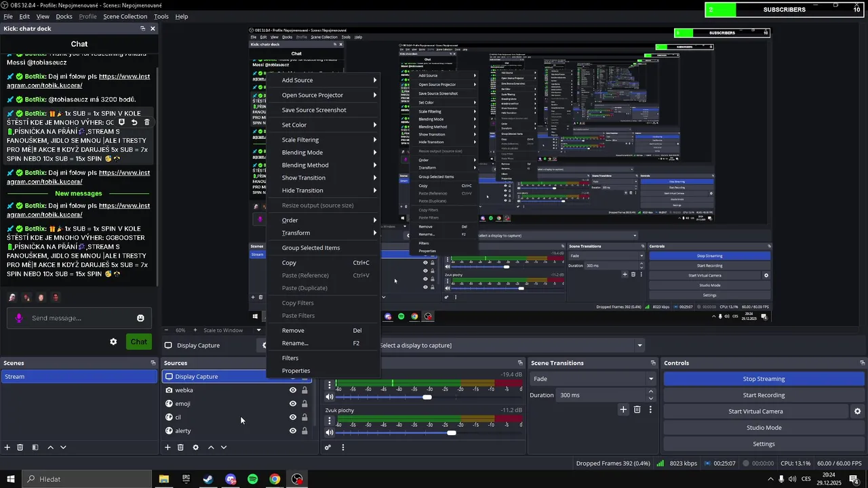
Task: Toggle lock on cil source
Action: (x=304, y=417)
